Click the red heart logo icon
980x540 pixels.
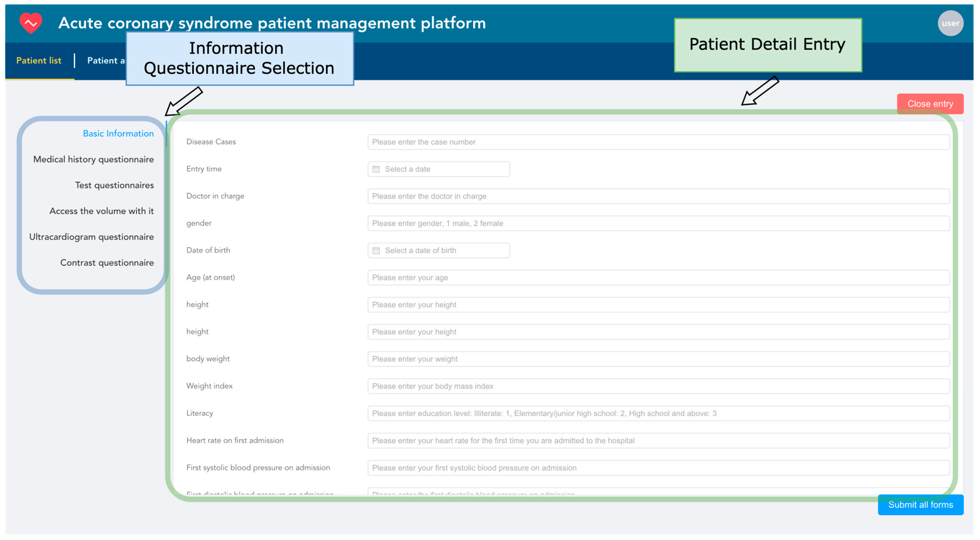[30, 23]
